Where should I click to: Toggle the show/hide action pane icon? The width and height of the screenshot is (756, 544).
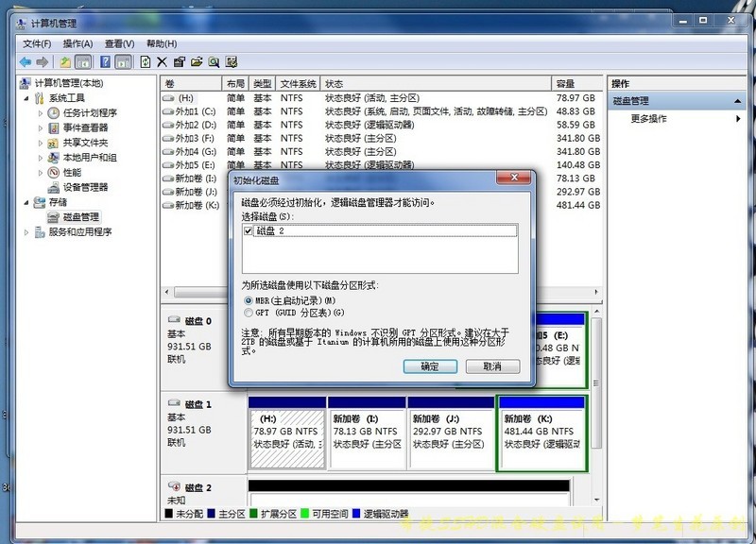(x=124, y=61)
